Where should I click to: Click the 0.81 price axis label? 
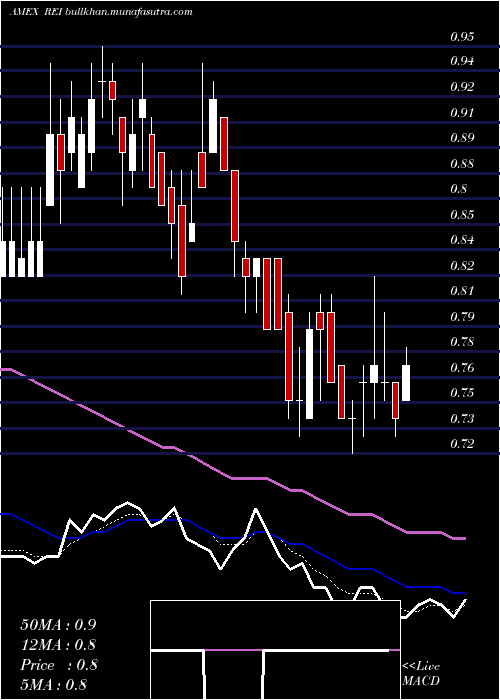(x=462, y=291)
